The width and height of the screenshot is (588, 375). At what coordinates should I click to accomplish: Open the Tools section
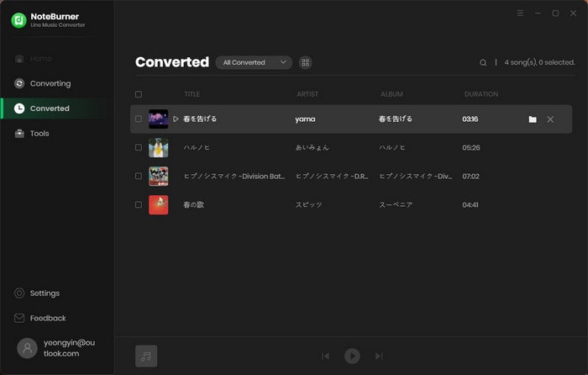tap(32, 133)
